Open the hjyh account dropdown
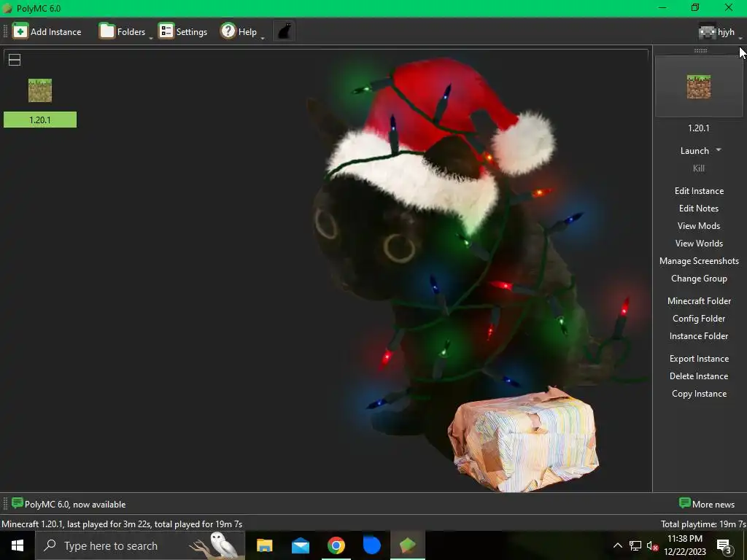Viewport: 747px width, 560px height. pos(720,32)
